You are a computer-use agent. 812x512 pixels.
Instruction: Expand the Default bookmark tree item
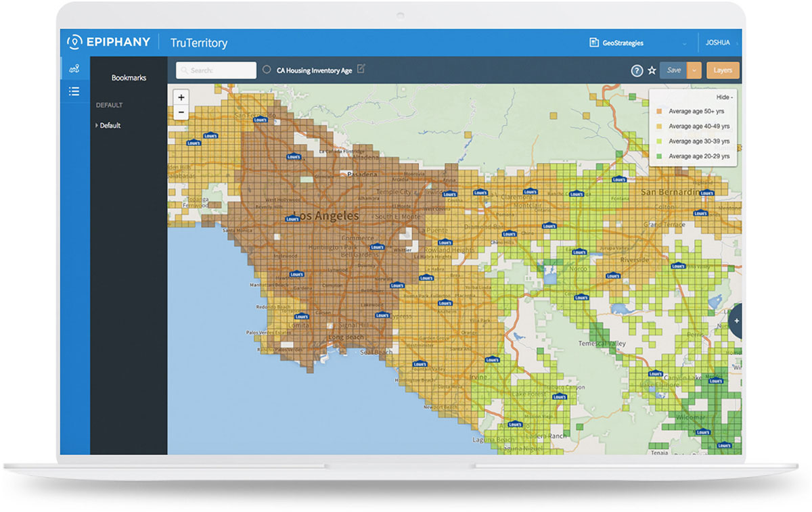click(x=110, y=126)
